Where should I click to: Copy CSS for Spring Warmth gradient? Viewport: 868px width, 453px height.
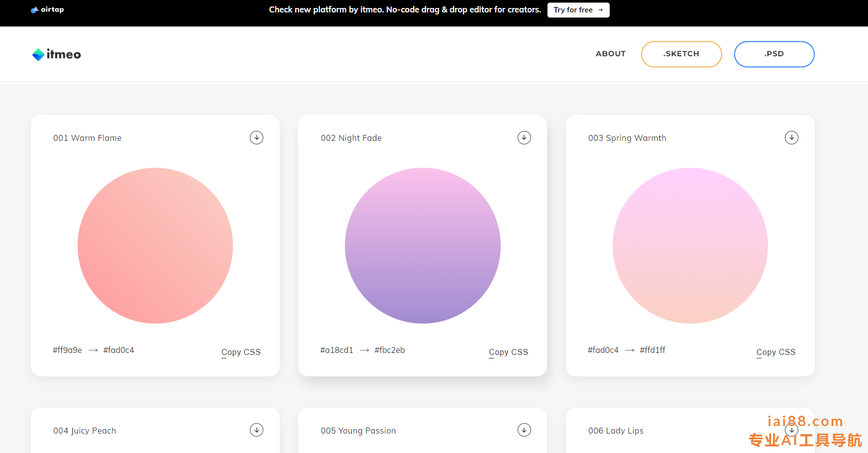pos(775,352)
